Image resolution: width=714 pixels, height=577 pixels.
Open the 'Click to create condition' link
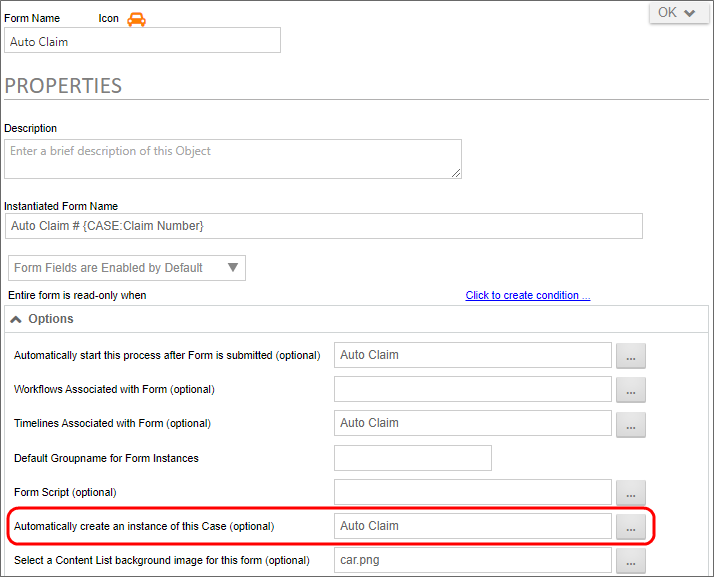point(527,296)
